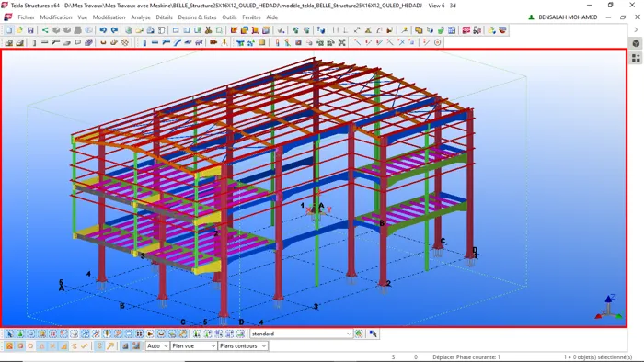The height and width of the screenshot is (362, 644).
Task: Click the binoculars icon in the top toolbar
Action: pos(208,30)
